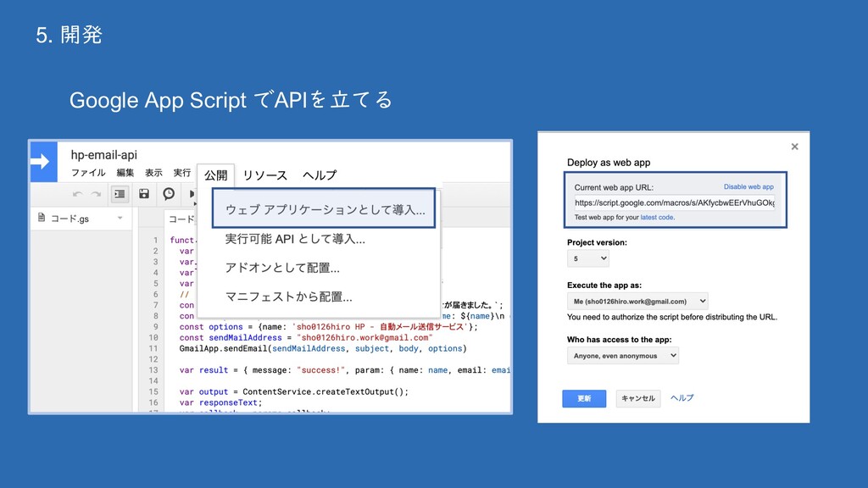Click the Deploy as web app heading
Screen dimensions: 868x488
[x=609, y=163]
